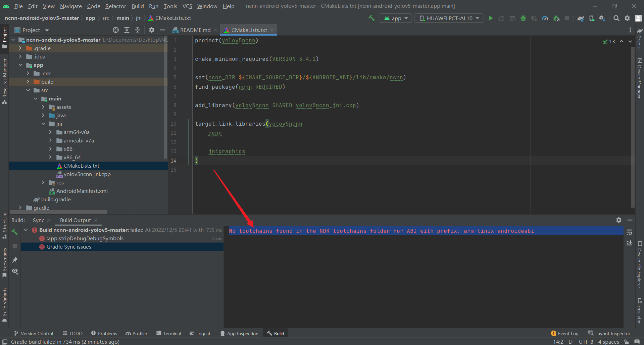Image resolution: width=644 pixels, height=345 pixels.
Task: Toggle the inspection eye icon in Build panel
Action: pyautogui.click(x=15, y=271)
